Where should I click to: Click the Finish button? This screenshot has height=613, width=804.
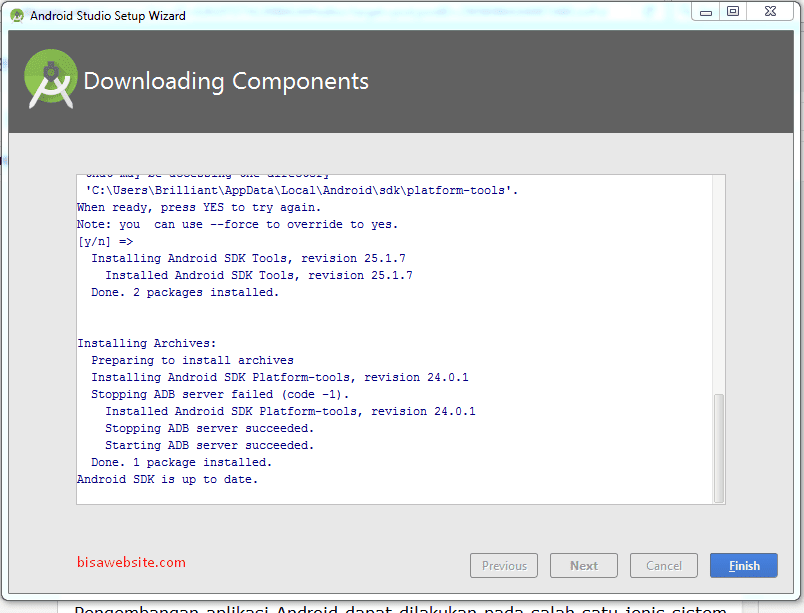click(743, 565)
